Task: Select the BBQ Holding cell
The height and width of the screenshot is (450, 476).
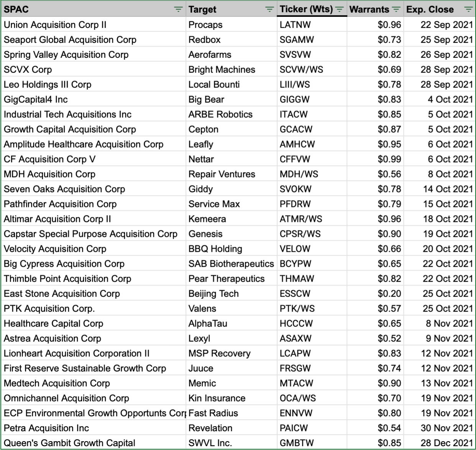Action: pyautogui.click(x=231, y=249)
